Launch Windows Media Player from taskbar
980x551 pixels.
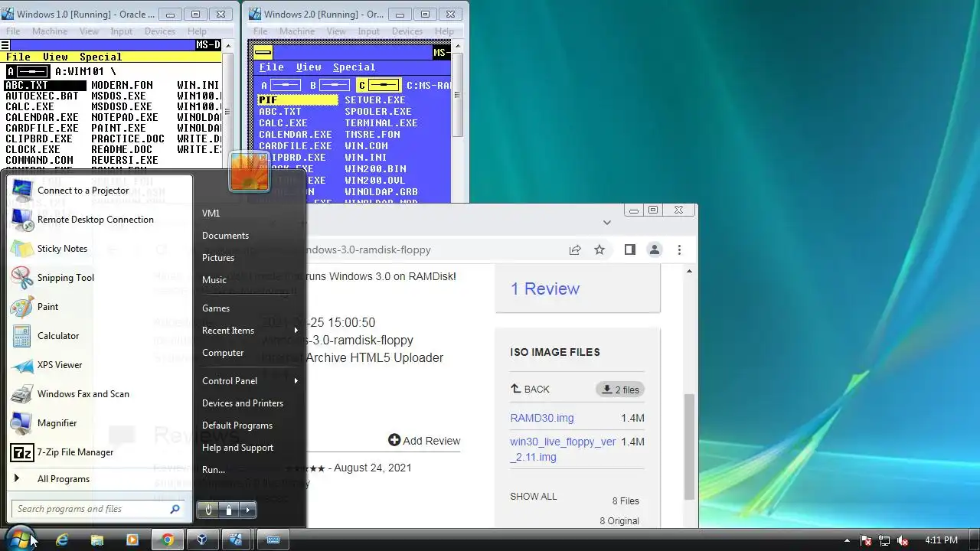tap(132, 540)
